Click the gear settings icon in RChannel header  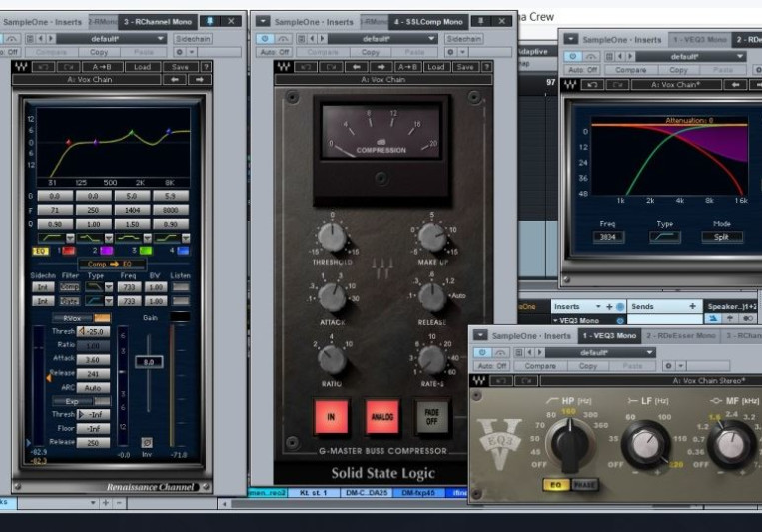tap(180, 52)
